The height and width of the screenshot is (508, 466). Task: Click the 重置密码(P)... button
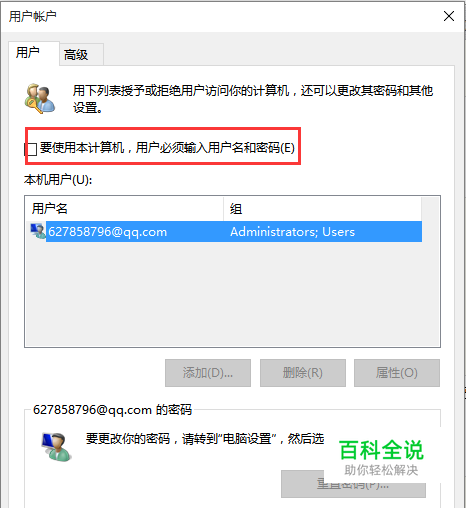coord(353,484)
